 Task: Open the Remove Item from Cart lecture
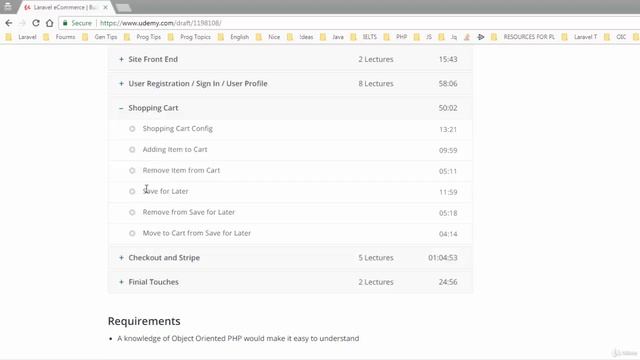coord(181,170)
